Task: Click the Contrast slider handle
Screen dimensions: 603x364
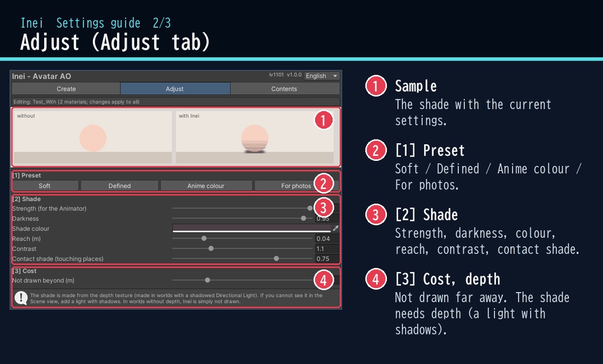Action: 211,249
